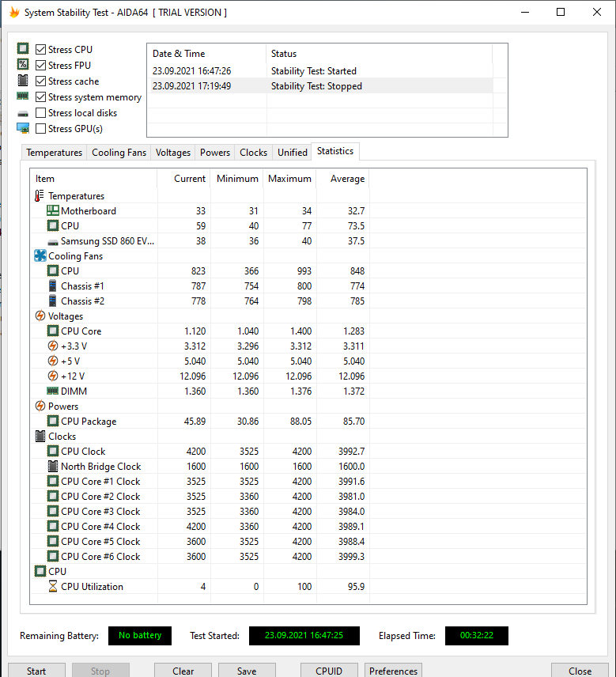Viewport: 616px width, 677px height.
Task: Click the Voltages group lightning icon
Action: [40, 316]
